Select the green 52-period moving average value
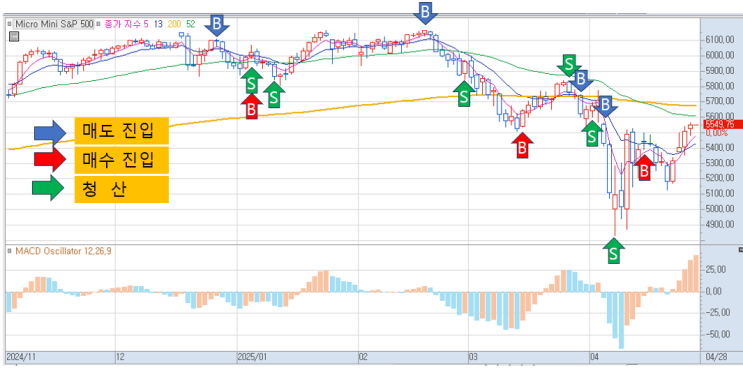The height and width of the screenshot is (372, 743). [191, 23]
